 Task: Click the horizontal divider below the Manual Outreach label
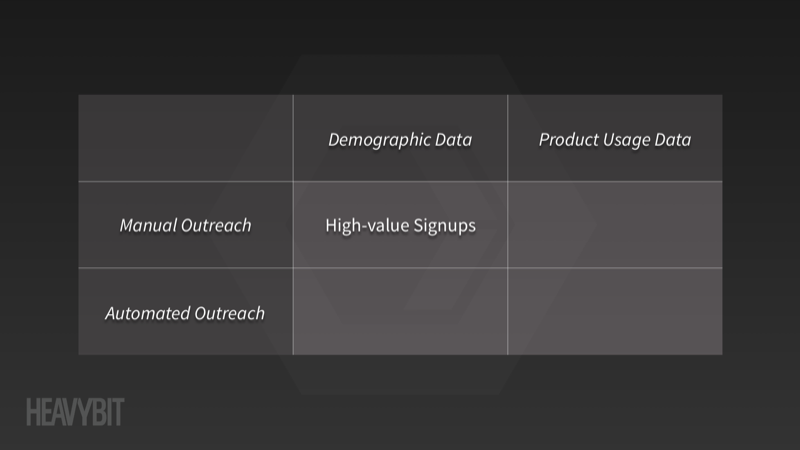[x=185, y=268]
